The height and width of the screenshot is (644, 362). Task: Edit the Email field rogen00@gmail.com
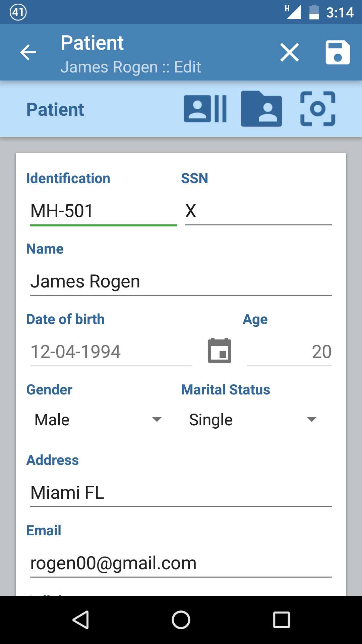[181, 563]
